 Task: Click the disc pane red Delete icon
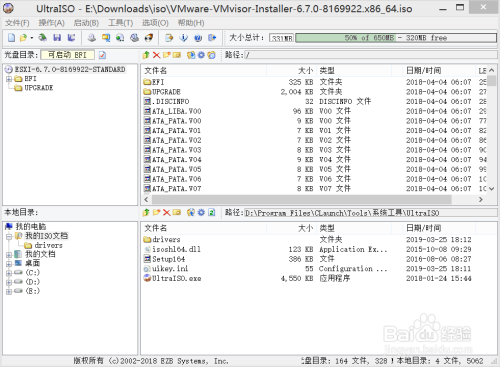(156, 55)
